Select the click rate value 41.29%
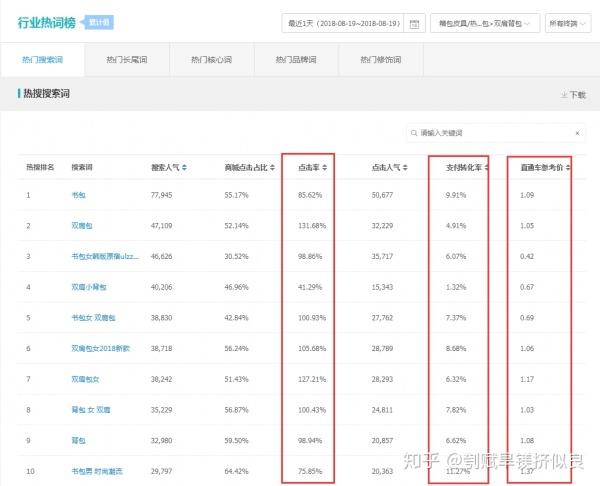This screenshot has height=486, width=600. click(310, 287)
